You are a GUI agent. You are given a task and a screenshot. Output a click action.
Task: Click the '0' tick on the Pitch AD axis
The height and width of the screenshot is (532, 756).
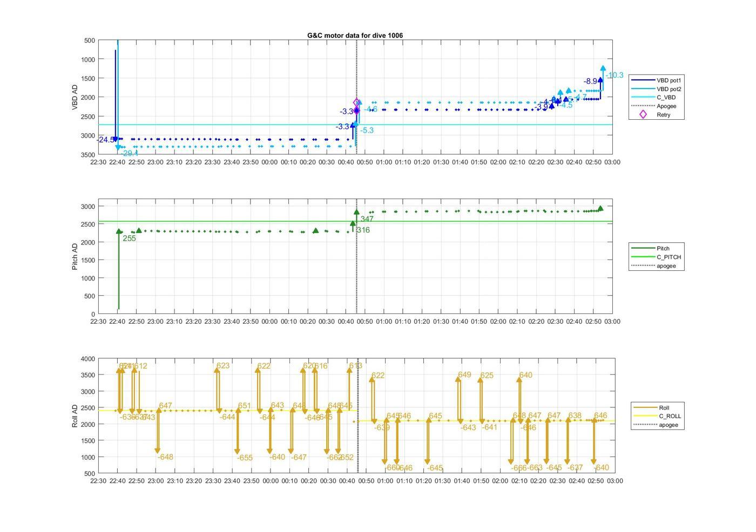pyautogui.click(x=93, y=315)
